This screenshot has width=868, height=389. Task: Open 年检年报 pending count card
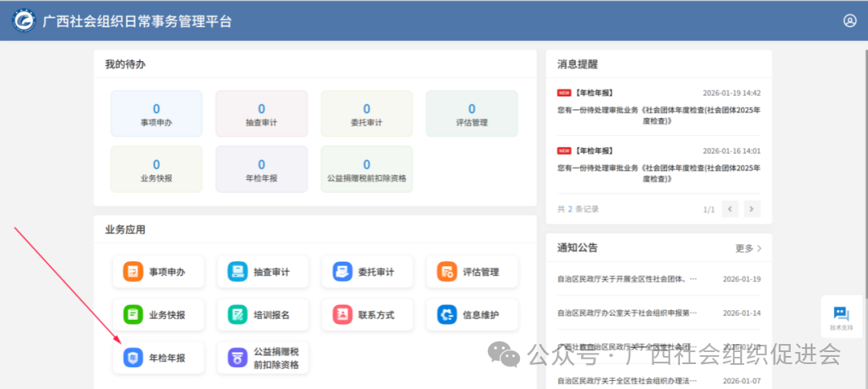click(x=261, y=170)
